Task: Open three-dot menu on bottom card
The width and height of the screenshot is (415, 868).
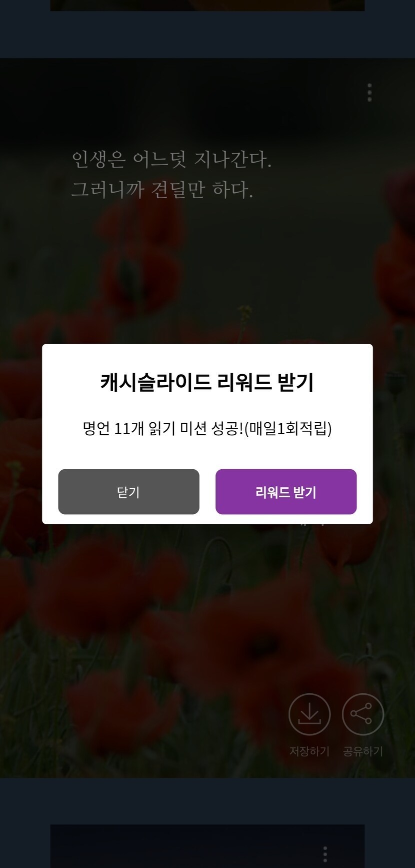Action: 325,853
